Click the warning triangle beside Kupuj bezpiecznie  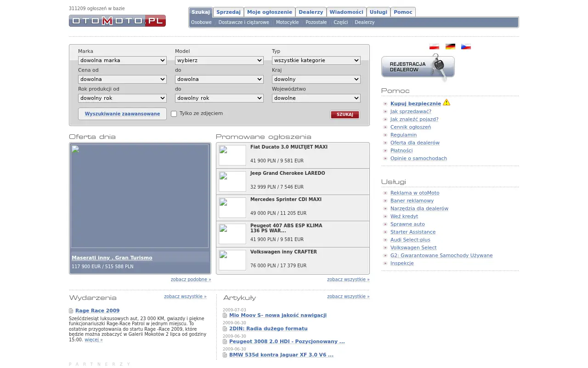[x=447, y=102]
